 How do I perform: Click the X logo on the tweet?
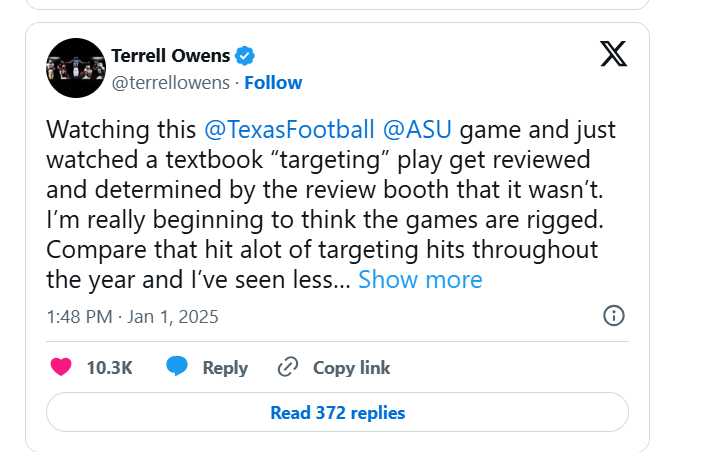pos(613,54)
